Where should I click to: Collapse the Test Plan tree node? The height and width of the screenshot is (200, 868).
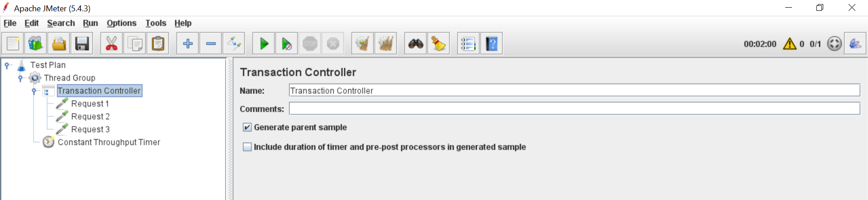7,65
